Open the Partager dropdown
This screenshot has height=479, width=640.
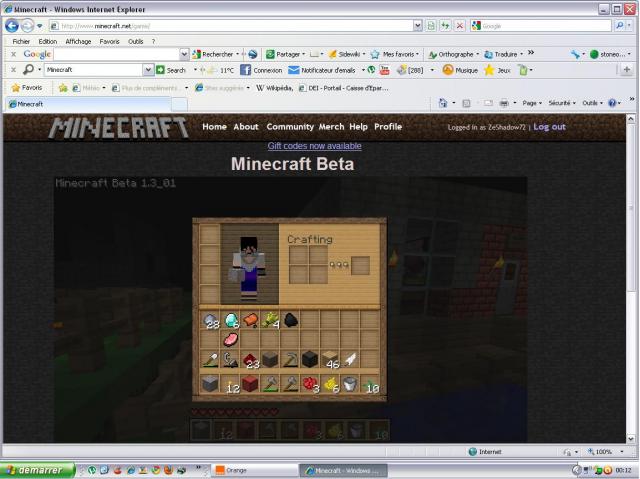pyautogui.click(x=304, y=54)
